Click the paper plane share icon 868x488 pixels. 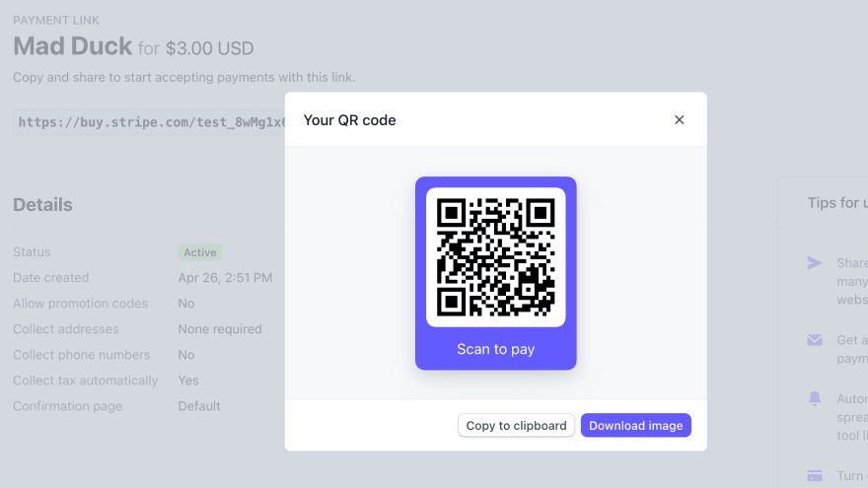coord(815,263)
